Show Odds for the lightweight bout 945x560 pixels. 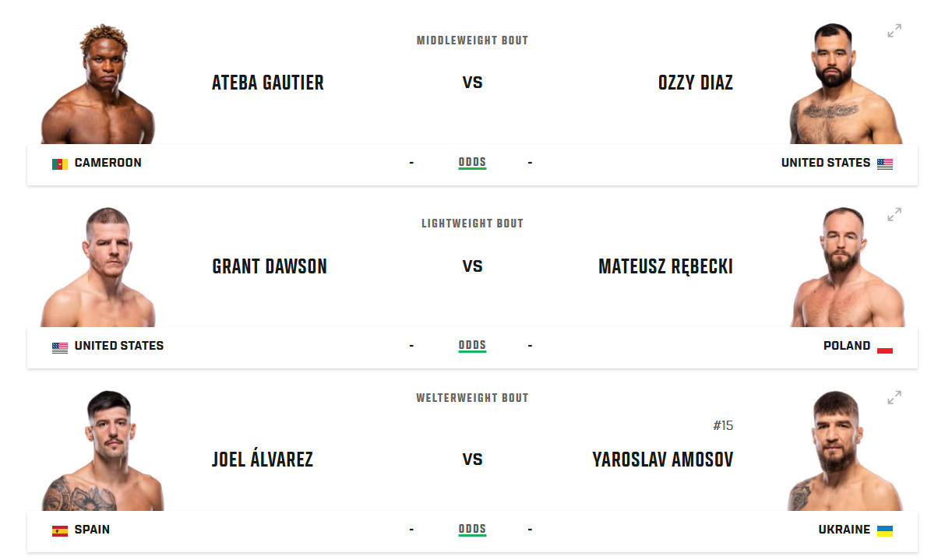click(x=472, y=346)
